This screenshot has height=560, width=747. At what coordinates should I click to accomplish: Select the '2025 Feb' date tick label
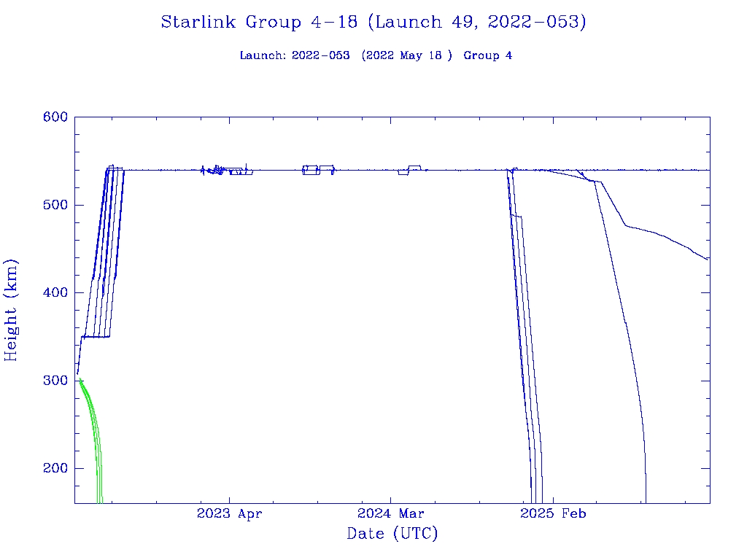[553, 514]
